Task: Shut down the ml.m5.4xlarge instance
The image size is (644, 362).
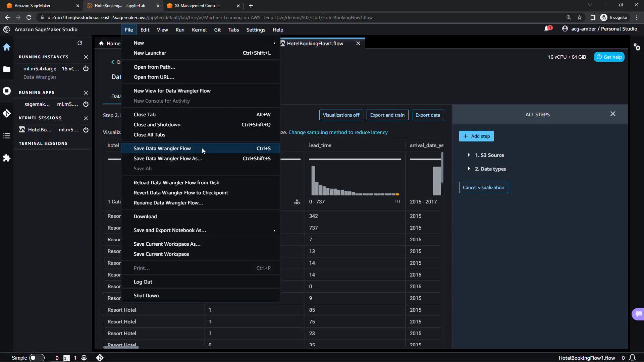Action: (86, 69)
